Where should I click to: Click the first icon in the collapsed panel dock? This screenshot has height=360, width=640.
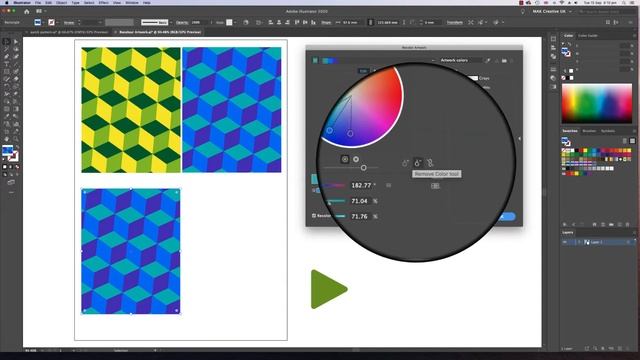tap(553, 39)
